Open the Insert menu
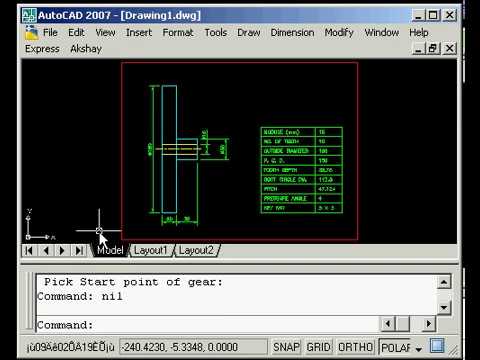The height and width of the screenshot is (360, 480). point(139,33)
